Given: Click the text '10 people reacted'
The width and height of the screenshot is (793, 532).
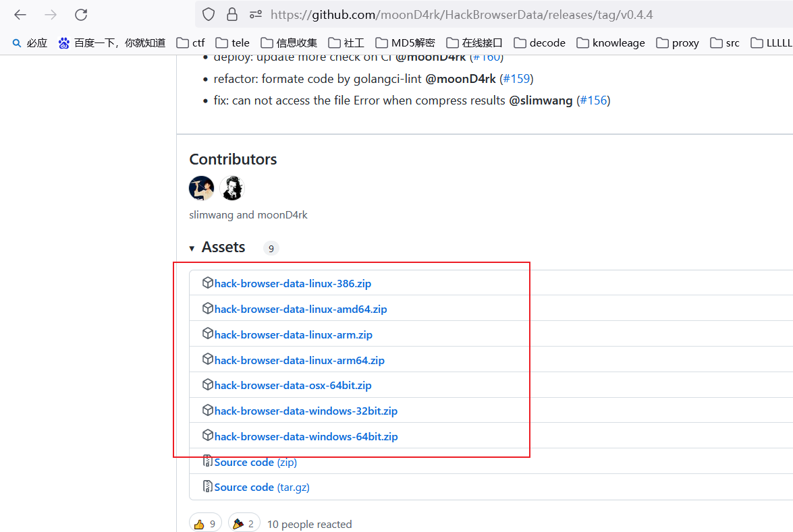Looking at the screenshot, I should pos(310,525).
